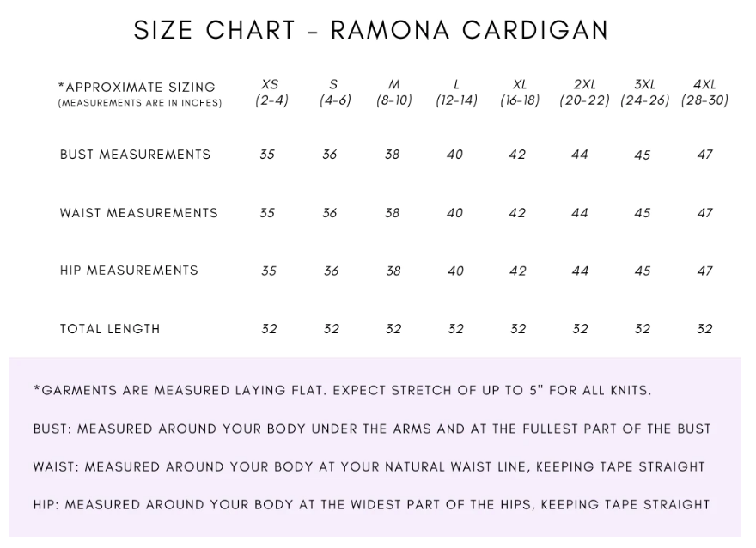Select the XS (2-4) size column header
756x548 pixels.
(x=271, y=92)
